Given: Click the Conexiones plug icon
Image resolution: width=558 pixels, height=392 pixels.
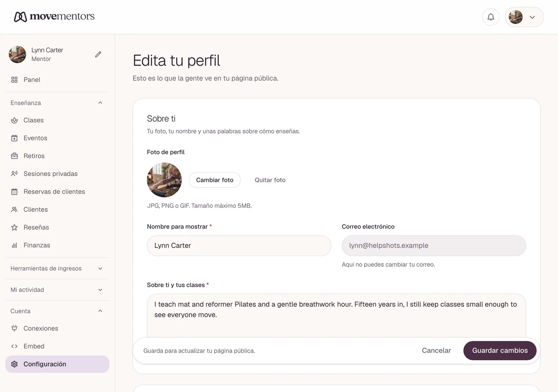Looking at the screenshot, I should [x=14, y=328].
